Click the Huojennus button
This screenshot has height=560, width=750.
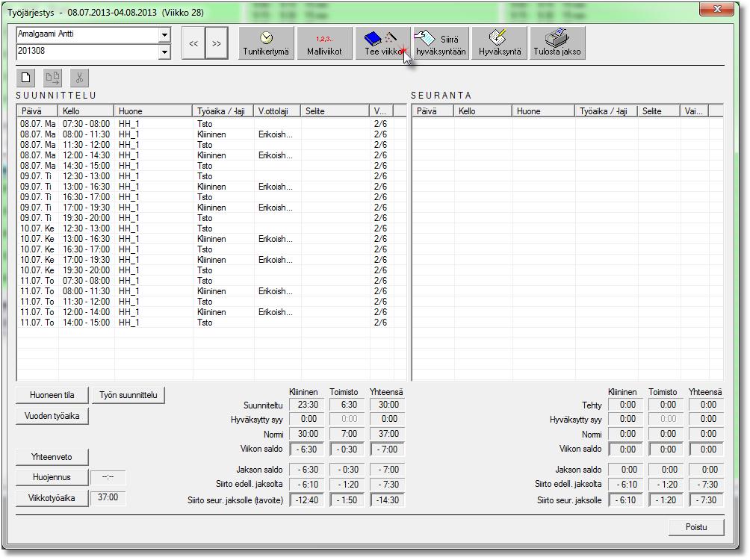coord(52,477)
